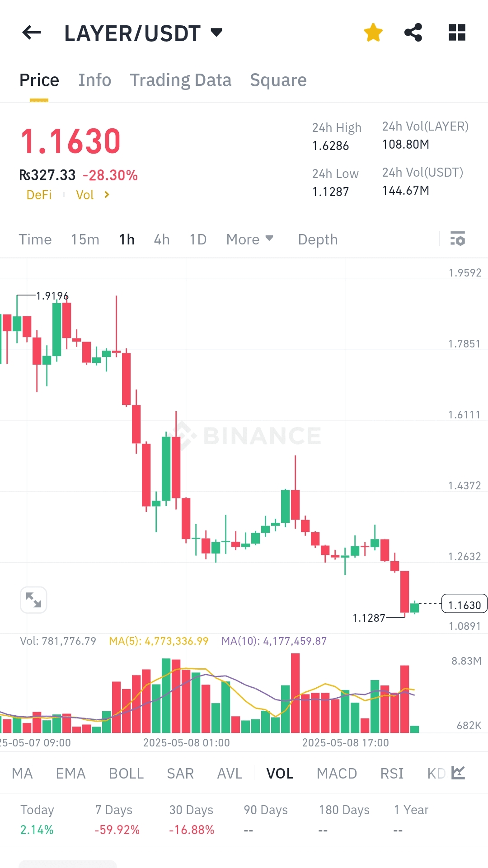This screenshot has width=488, height=868.
Task: Select the 15m timeframe
Action: pos(85,239)
